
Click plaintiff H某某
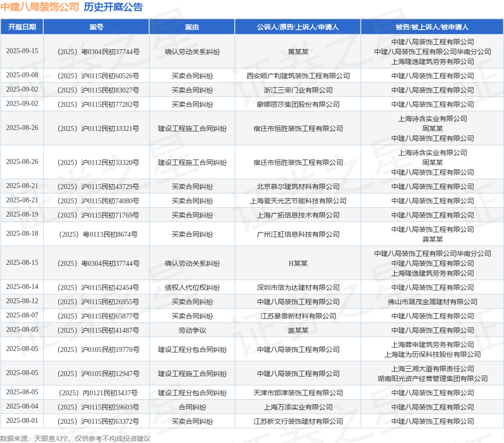pyautogui.click(x=298, y=263)
